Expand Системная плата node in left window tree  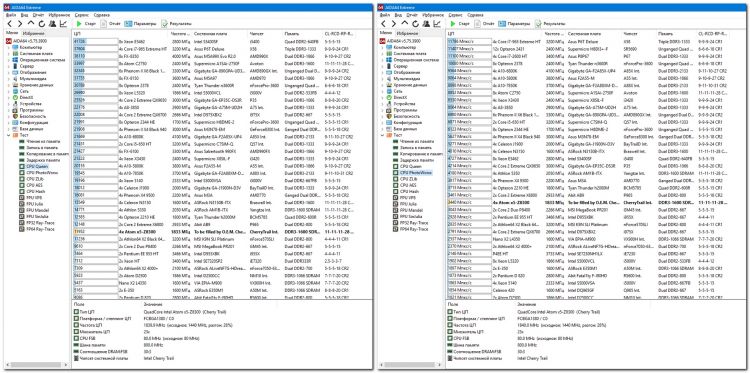coord(9,54)
